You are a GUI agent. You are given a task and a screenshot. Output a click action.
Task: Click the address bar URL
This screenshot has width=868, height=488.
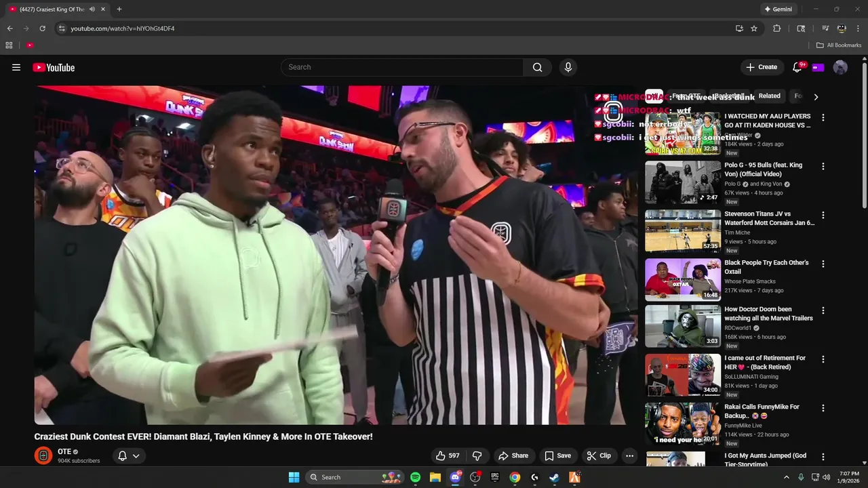(x=123, y=28)
